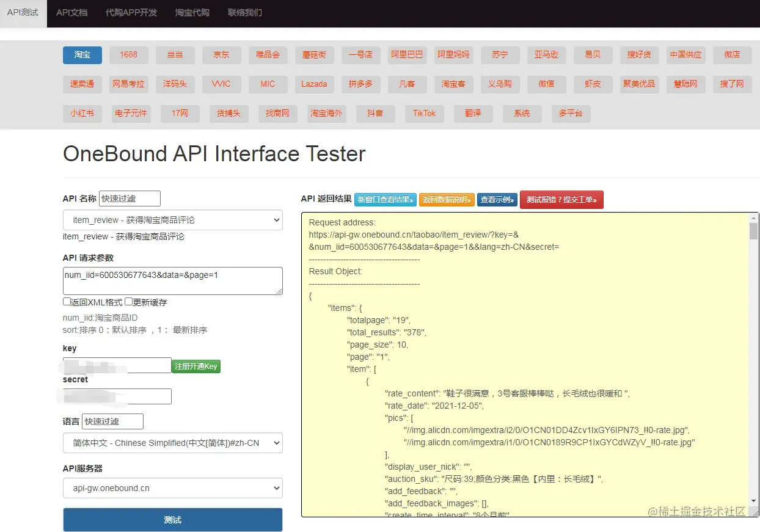Image resolution: width=760 pixels, height=532 pixels.
Task: Choose the 1688 platform button
Action: tap(128, 55)
